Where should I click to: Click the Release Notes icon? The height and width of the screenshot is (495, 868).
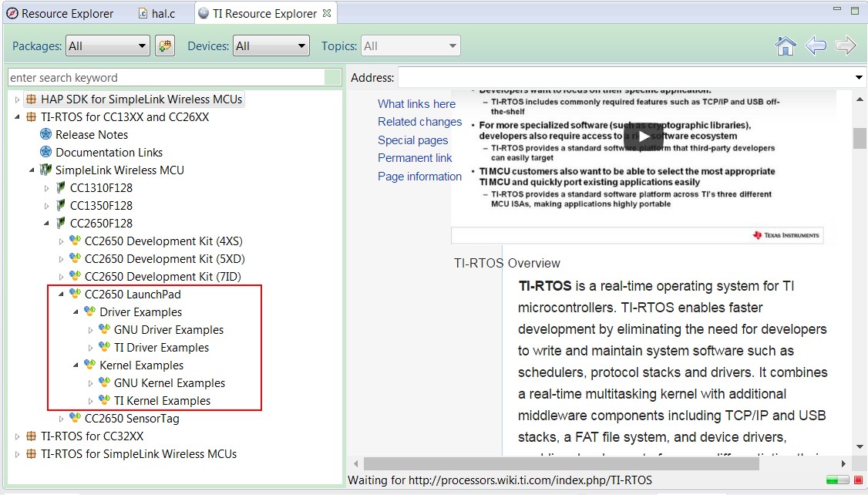[46, 135]
